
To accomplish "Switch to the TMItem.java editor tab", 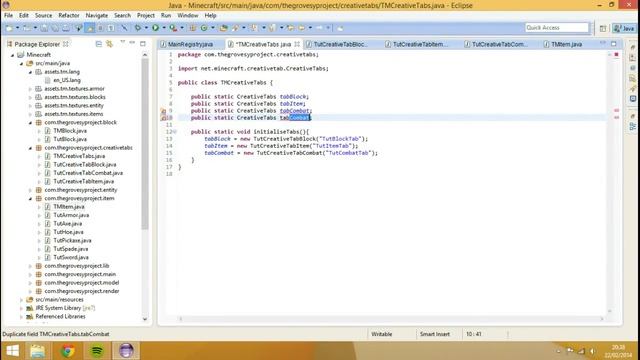I will (x=567, y=44).
